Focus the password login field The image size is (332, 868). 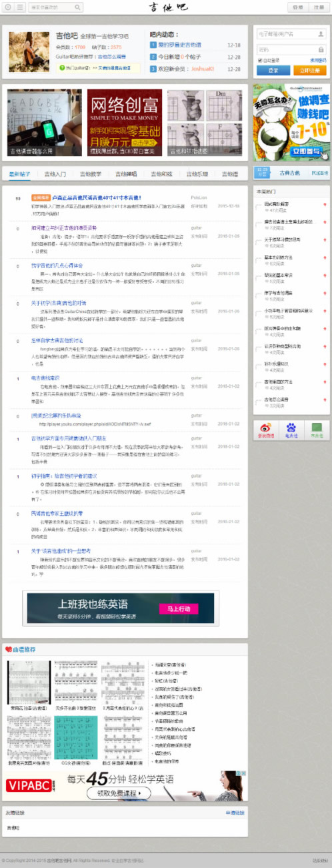[x=291, y=49]
